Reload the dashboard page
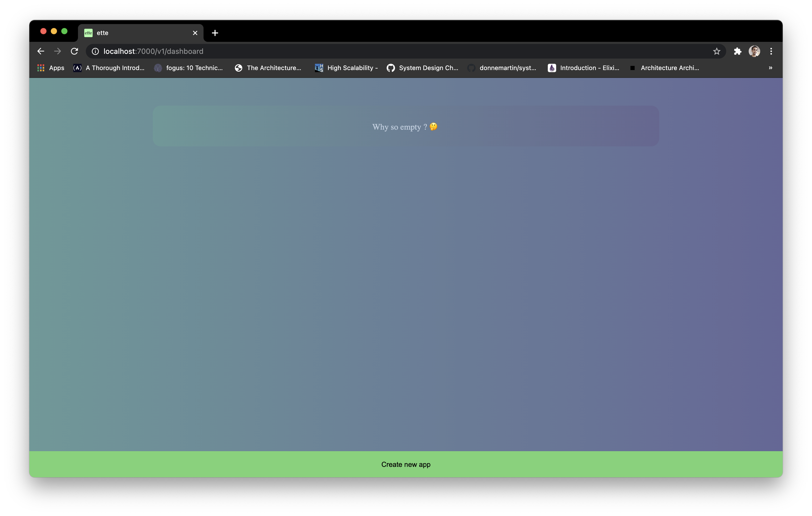This screenshot has height=516, width=812. click(75, 51)
